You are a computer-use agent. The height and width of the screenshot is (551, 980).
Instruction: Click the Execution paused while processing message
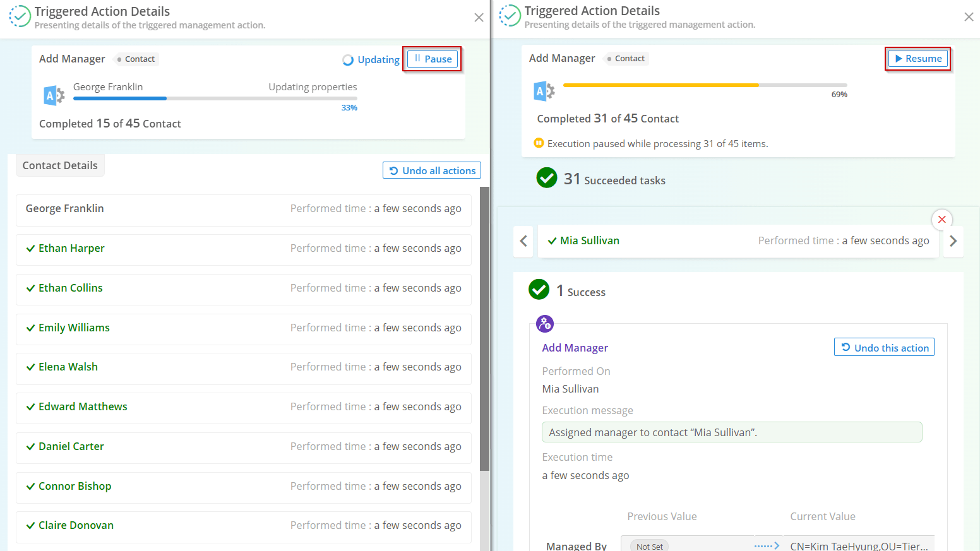657,143
